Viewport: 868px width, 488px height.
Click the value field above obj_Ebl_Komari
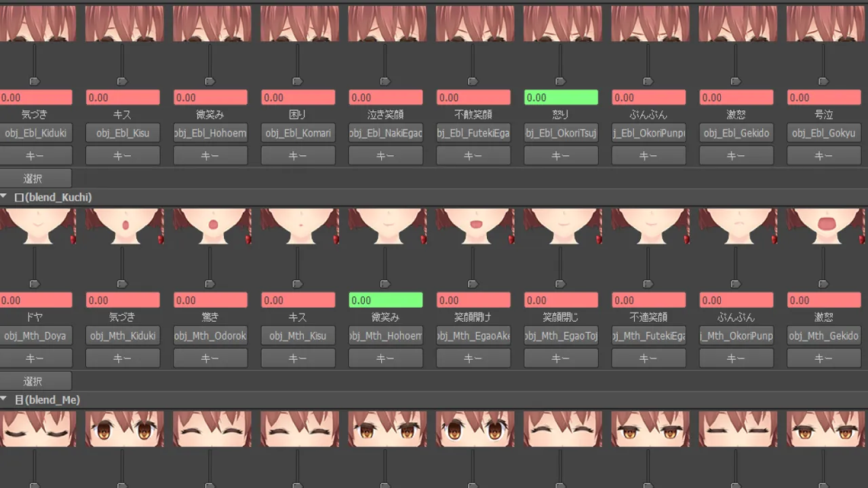coord(298,98)
